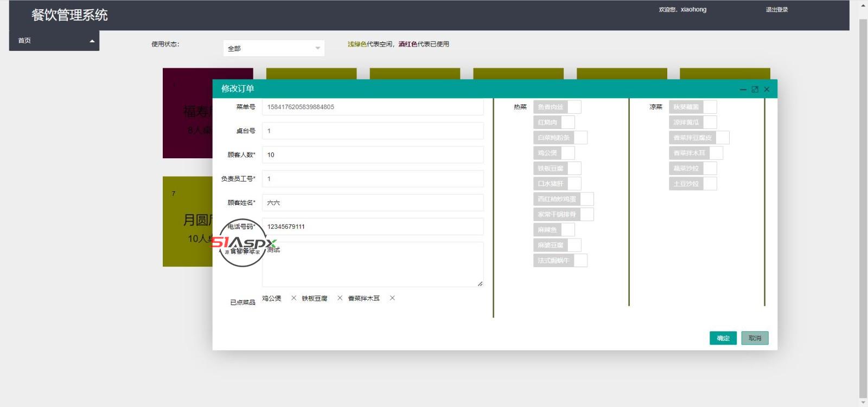Select the 口水猪肝 dish checkbox
The height and width of the screenshot is (407, 868).
coord(557,184)
